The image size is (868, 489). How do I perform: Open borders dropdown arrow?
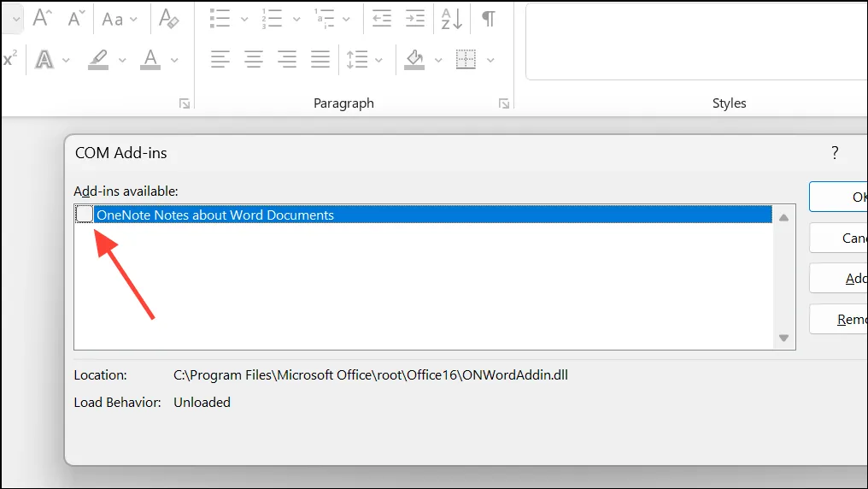tap(490, 60)
